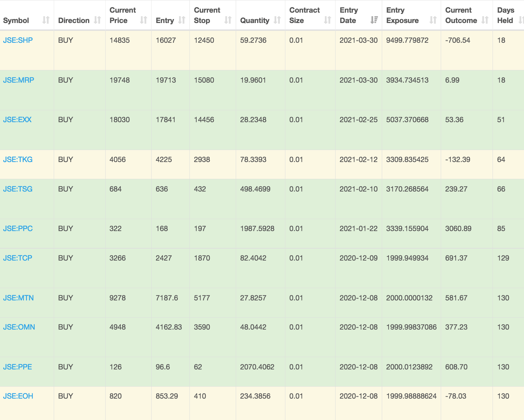The image size is (524, 420).
Task: Click the Contract Size header text
Action: tap(304, 15)
